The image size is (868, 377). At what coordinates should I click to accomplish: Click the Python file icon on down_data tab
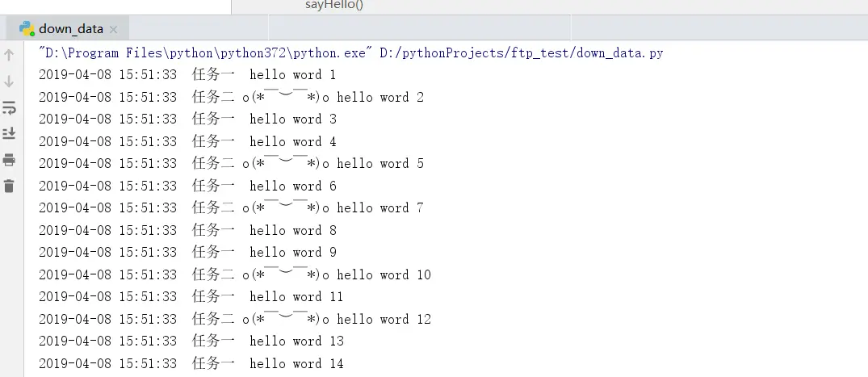tap(27, 28)
